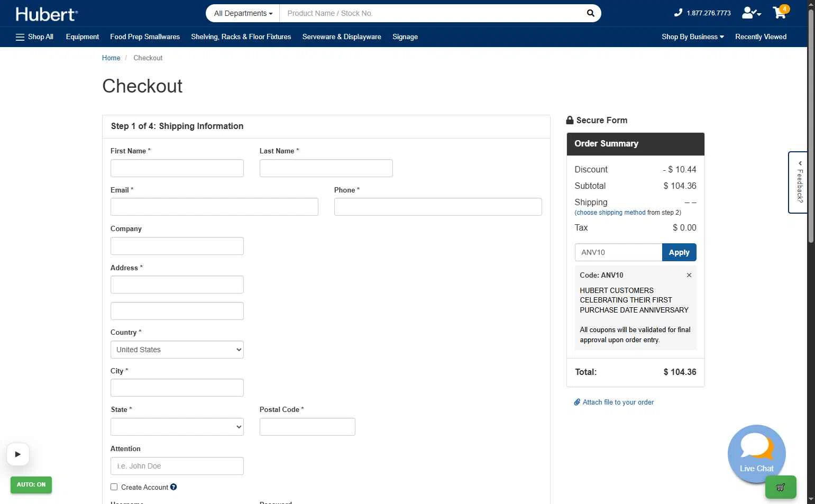The height and width of the screenshot is (504, 815).
Task: Open the State dropdown
Action: coord(177,427)
